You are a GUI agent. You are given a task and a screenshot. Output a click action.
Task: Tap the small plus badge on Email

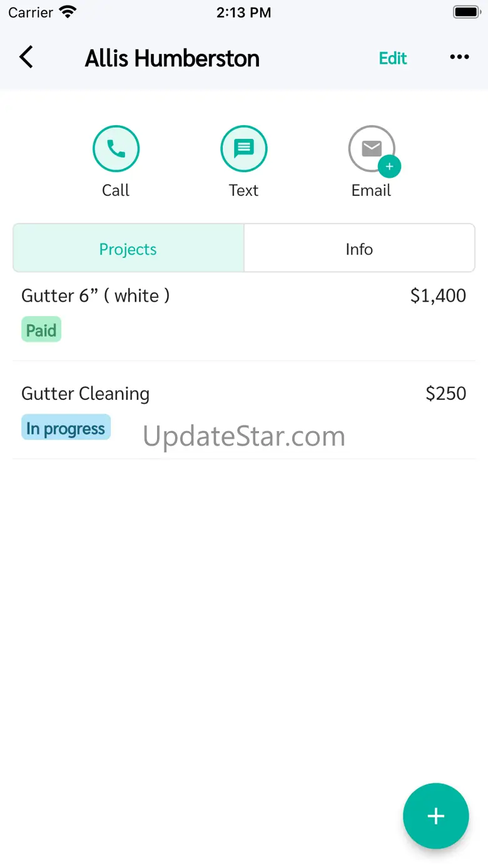pyautogui.click(x=389, y=166)
